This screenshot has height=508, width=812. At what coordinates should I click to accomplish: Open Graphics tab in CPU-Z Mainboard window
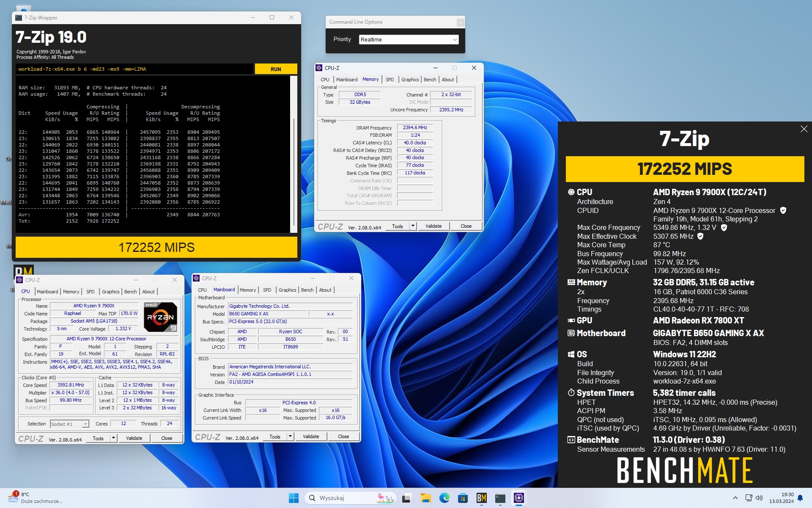tap(287, 290)
